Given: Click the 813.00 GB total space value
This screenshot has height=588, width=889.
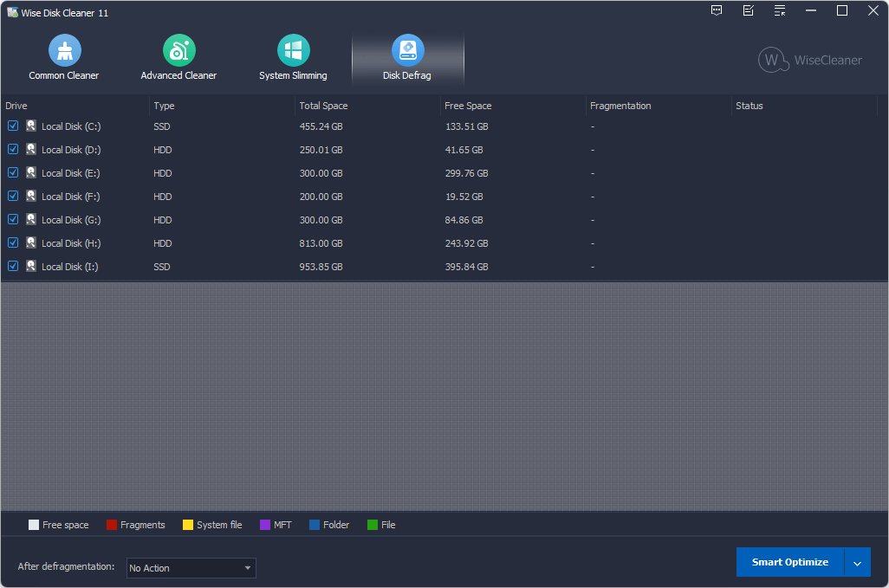Looking at the screenshot, I should (x=321, y=243).
